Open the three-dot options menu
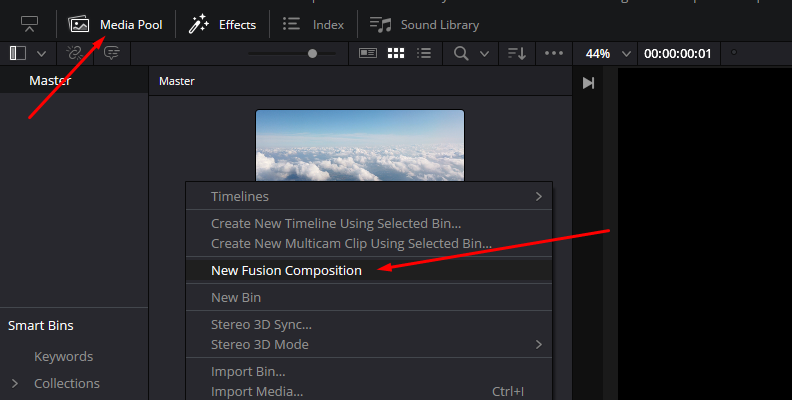 coord(552,53)
